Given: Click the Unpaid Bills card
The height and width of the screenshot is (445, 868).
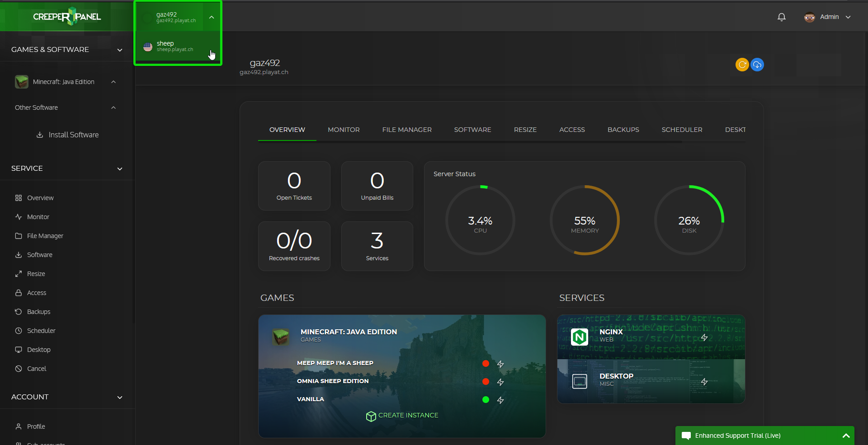Looking at the screenshot, I should point(377,186).
